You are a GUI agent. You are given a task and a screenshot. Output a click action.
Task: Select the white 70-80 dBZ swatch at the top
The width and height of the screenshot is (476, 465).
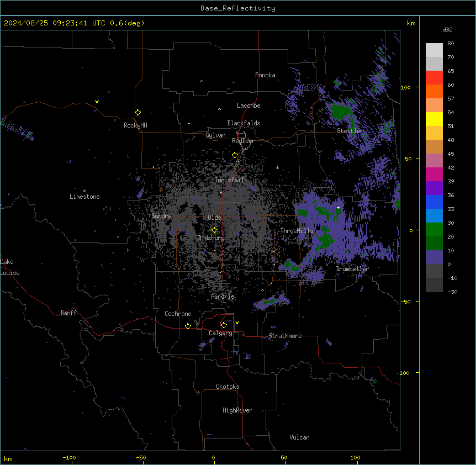click(434, 50)
